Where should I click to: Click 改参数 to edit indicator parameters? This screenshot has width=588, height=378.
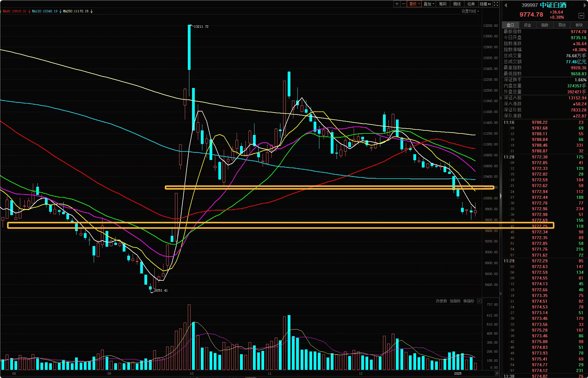(x=441, y=301)
